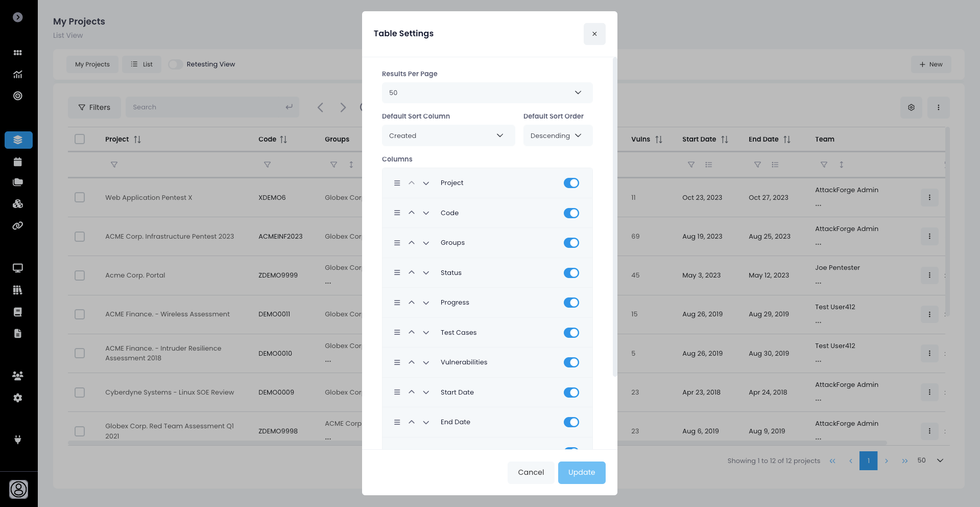Screen dimensions: 980x507
Task: Expand the Default Sort Column dropdown
Action: click(x=448, y=135)
